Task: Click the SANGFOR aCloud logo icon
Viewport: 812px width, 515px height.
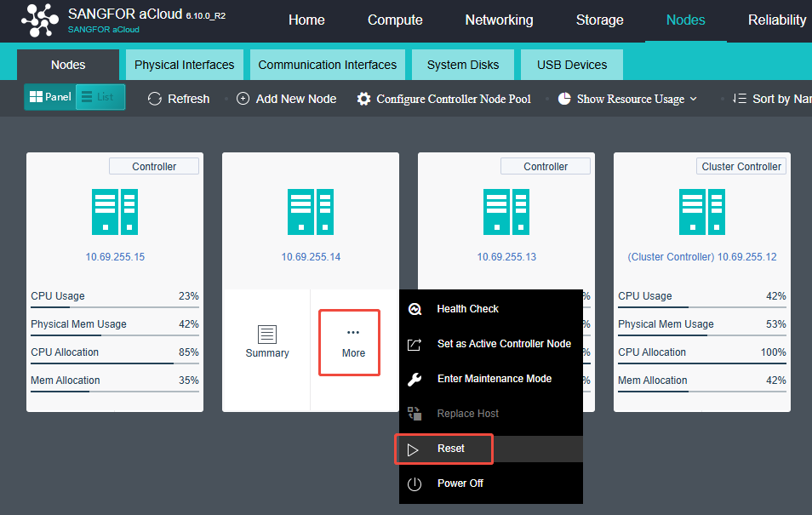Action: click(x=40, y=20)
